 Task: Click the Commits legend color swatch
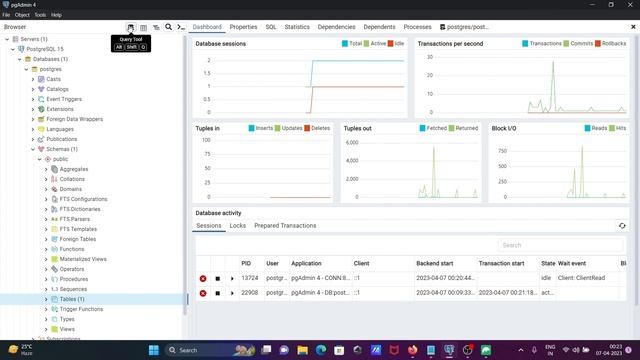566,43
